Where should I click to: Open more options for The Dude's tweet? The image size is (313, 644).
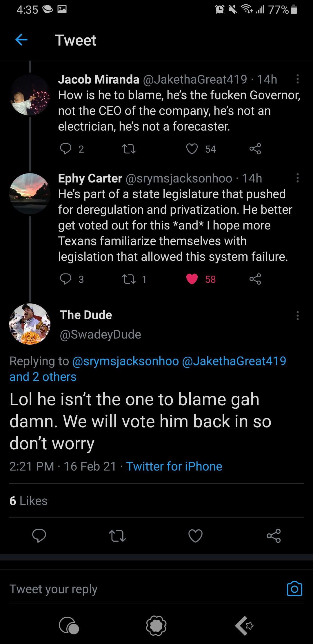coord(297,315)
